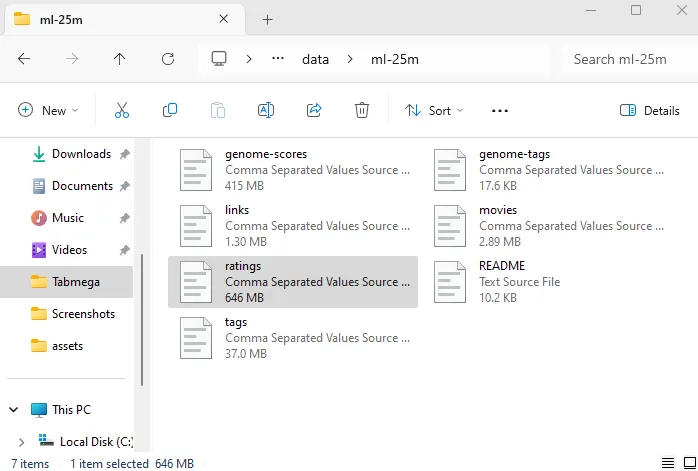Go up one directory level
Image resolution: width=698 pixels, height=471 pixels.
(x=120, y=59)
